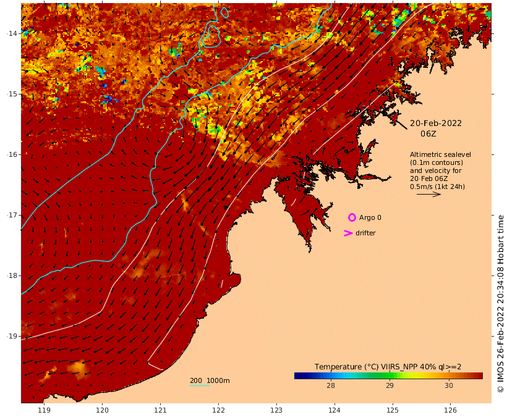Image resolution: width=507 pixels, height=420 pixels.
Task: Click the "124" longitude axis label
Action: [x=334, y=410]
